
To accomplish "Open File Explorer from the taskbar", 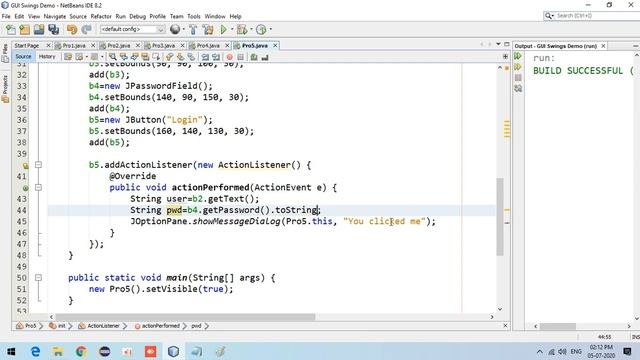I will coord(58,351).
